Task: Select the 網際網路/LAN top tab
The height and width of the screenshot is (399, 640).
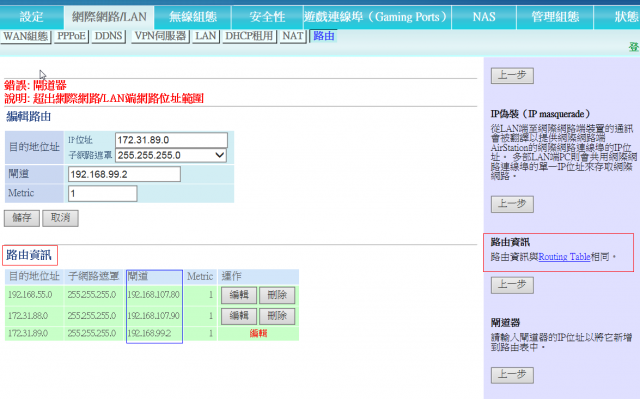Action: tap(109, 17)
